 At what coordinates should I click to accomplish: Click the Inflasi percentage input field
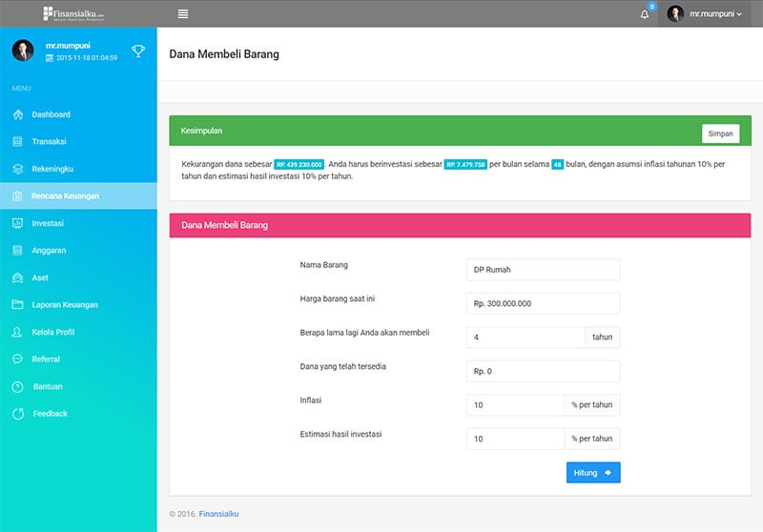coord(515,405)
